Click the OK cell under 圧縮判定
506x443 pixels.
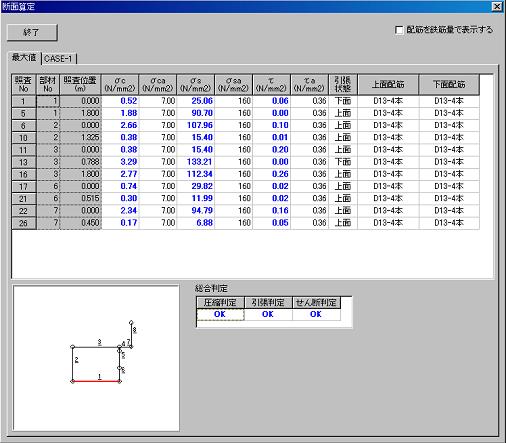[220, 314]
